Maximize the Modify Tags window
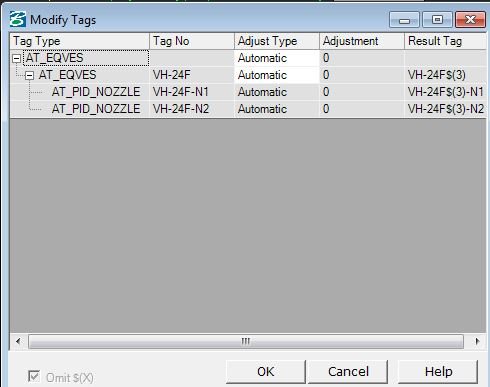 [x=437, y=20]
